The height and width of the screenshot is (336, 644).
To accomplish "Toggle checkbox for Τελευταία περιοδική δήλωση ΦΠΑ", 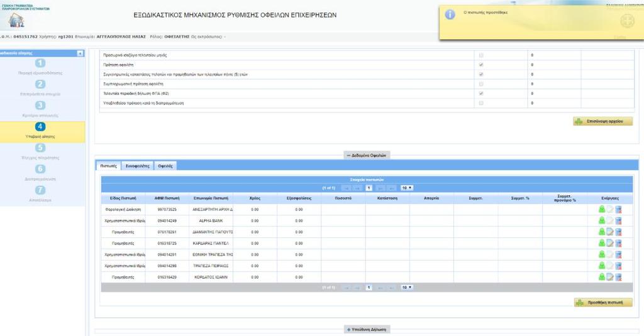I will (481, 94).
